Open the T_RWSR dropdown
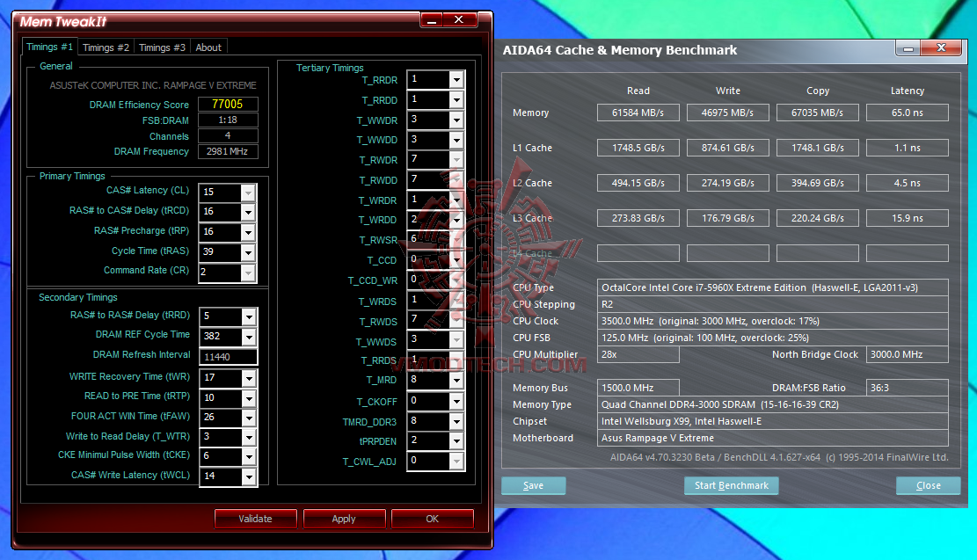The height and width of the screenshot is (560, 977). click(456, 240)
